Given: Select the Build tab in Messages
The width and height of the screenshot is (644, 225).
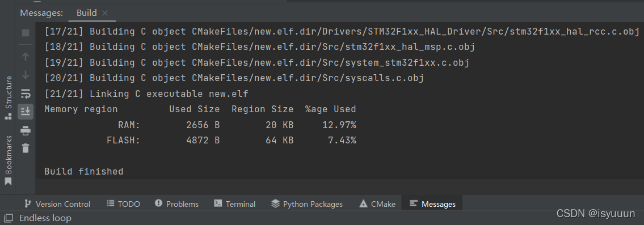Looking at the screenshot, I should 87,13.
